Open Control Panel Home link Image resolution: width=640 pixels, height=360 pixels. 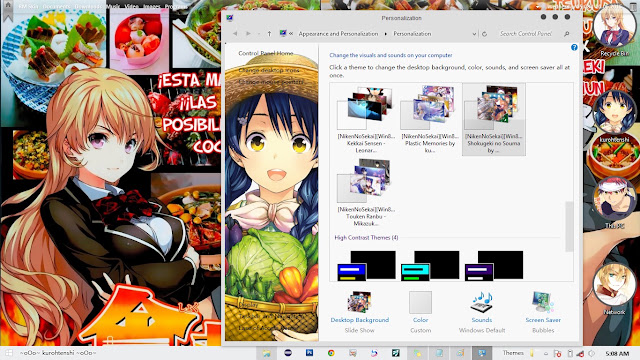pos(266,53)
